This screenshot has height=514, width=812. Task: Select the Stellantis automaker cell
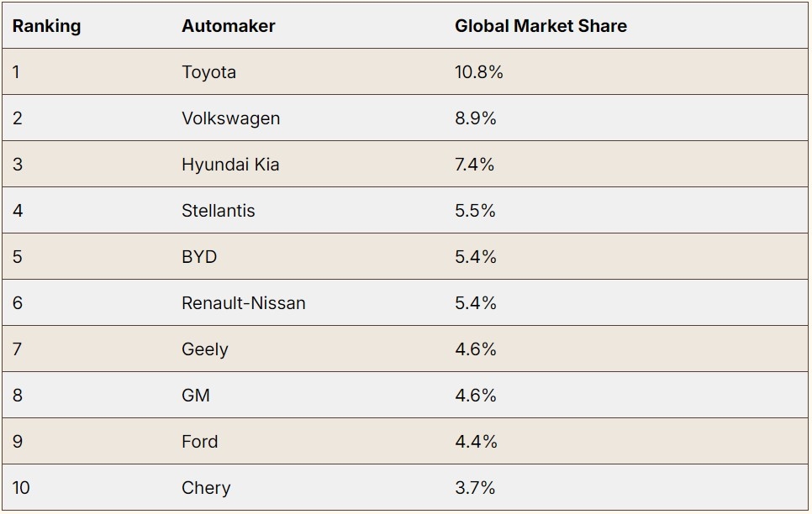[x=218, y=211]
